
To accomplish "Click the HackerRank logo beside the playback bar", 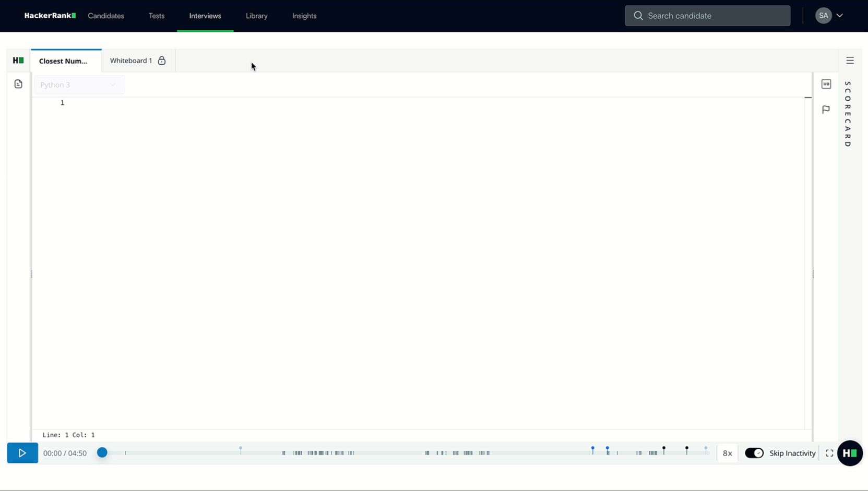I will [x=850, y=453].
